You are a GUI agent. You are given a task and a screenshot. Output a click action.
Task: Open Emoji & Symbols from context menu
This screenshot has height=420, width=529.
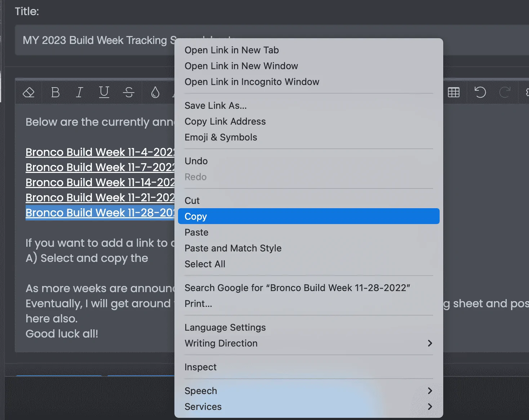point(309,137)
